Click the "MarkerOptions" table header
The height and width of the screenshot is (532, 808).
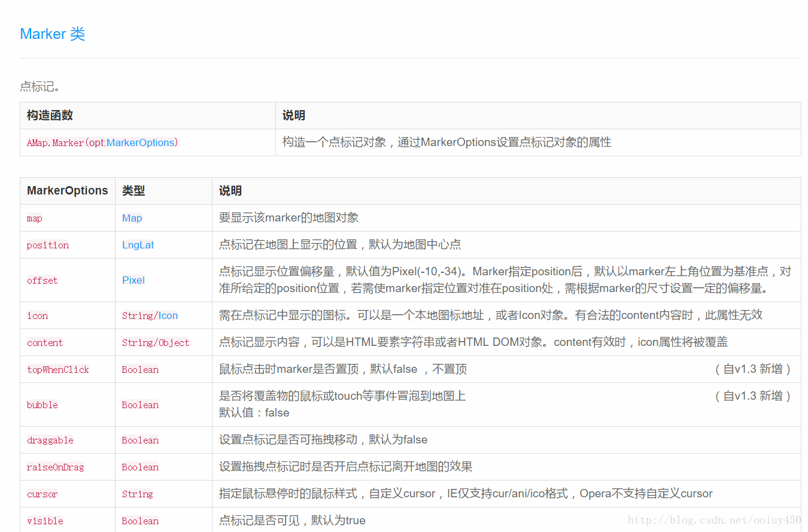[x=68, y=191]
